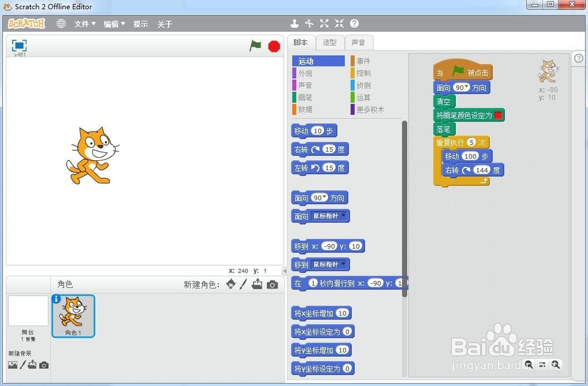This screenshot has width=588, height=386.
Task: Upload backdrop from file
Action: coord(32,364)
